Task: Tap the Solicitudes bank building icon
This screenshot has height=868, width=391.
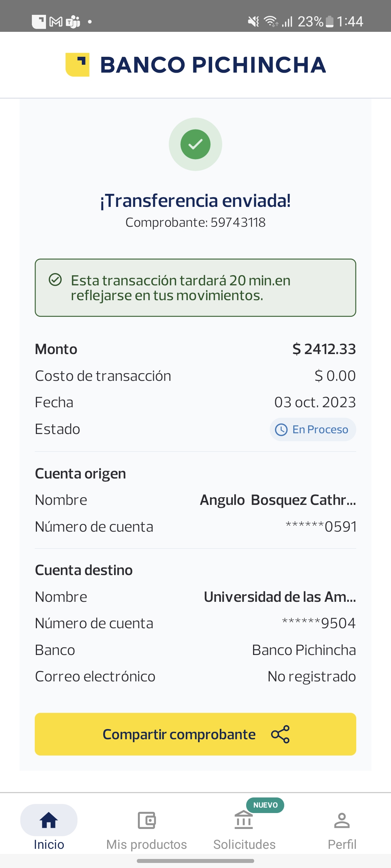Action: click(244, 820)
